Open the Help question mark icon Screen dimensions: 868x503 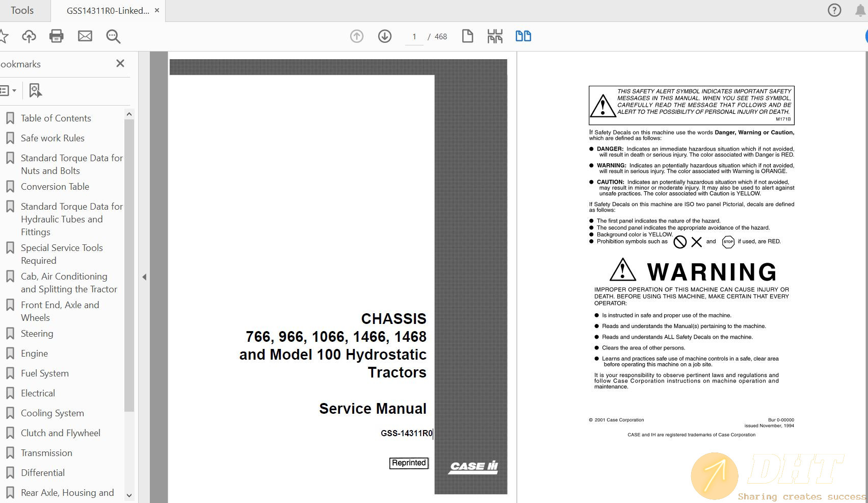834,10
